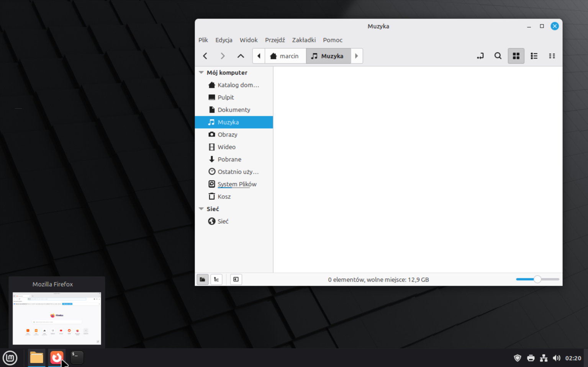This screenshot has width=588, height=367.
Task: Show tree view in the sidebar
Action: point(216,279)
